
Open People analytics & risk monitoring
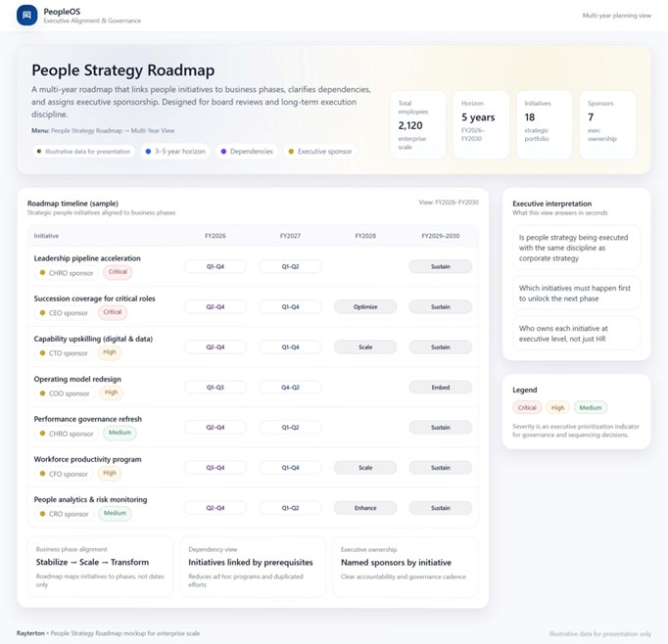[90, 500]
